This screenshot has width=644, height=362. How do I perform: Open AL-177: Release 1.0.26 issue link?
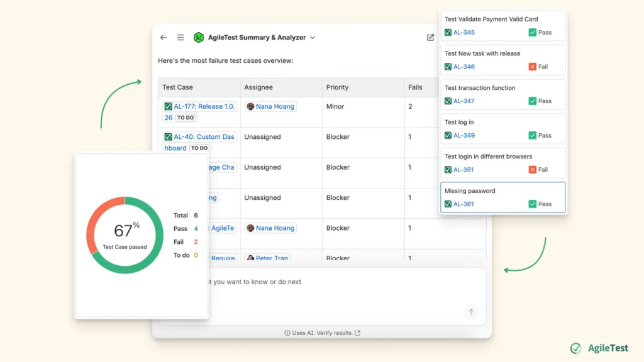click(199, 112)
